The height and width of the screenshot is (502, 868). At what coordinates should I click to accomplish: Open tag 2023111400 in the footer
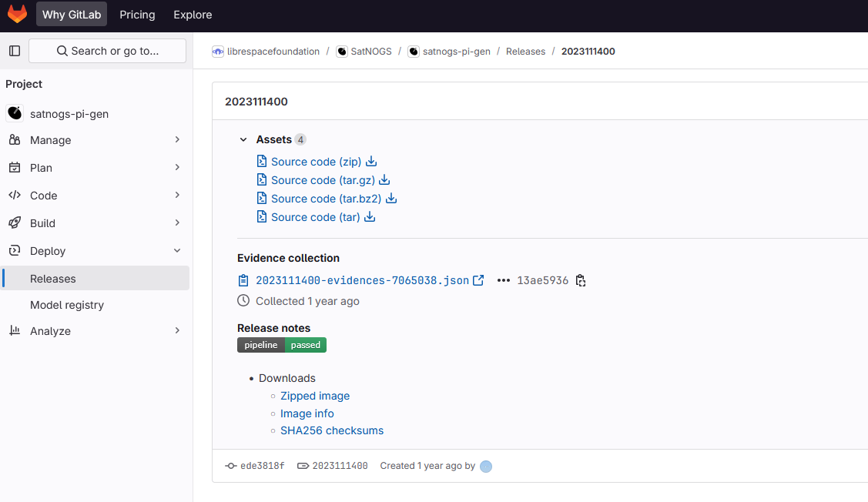[340, 466]
